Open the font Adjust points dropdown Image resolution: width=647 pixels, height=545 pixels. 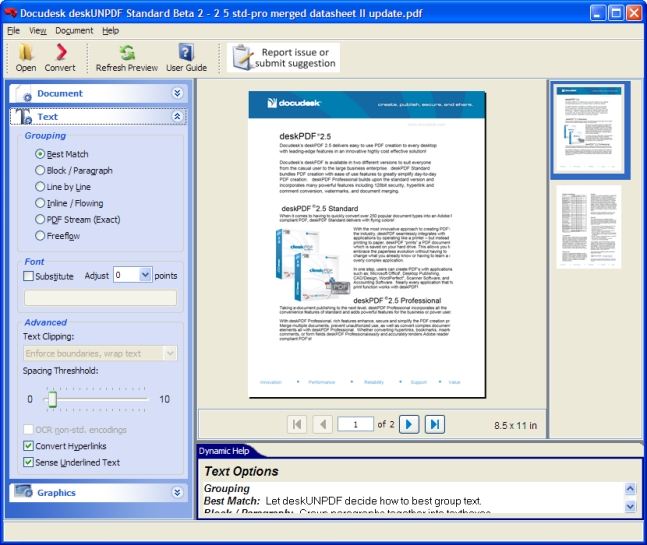[145, 275]
